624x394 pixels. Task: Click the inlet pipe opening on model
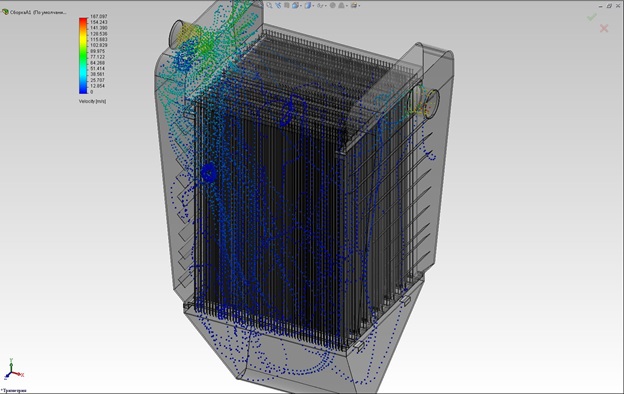click(177, 35)
